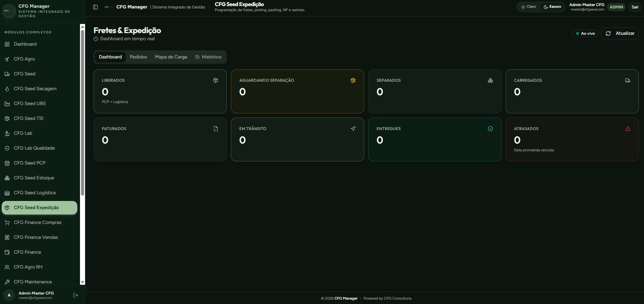Click the A avatar at sidebar bottom
The image size is (644, 304).
point(9,295)
